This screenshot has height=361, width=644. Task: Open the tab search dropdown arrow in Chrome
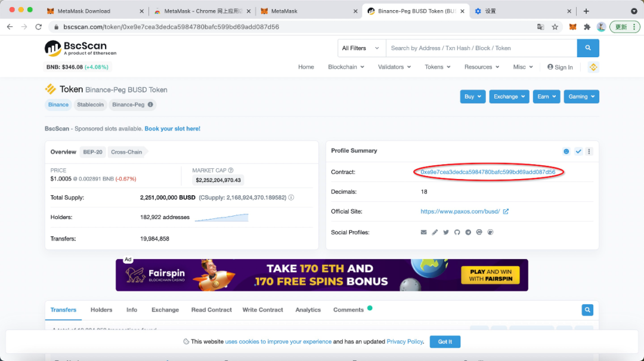(x=634, y=11)
